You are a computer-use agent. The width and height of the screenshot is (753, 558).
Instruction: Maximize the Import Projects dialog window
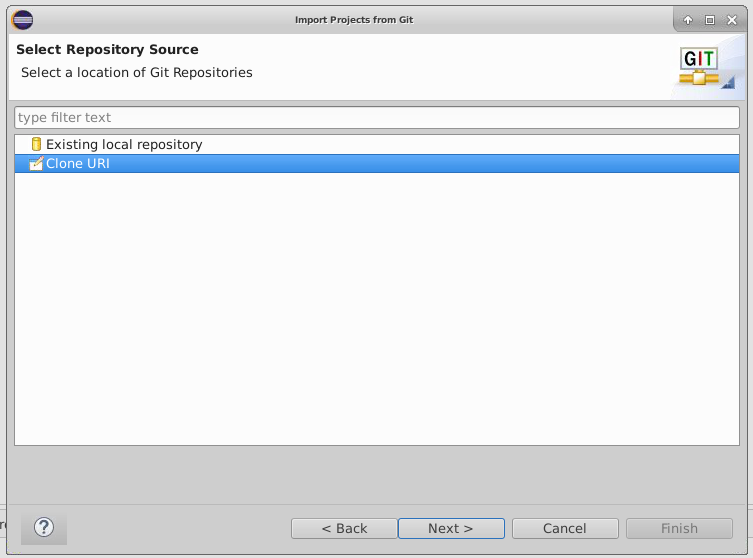click(x=710, y=20)
